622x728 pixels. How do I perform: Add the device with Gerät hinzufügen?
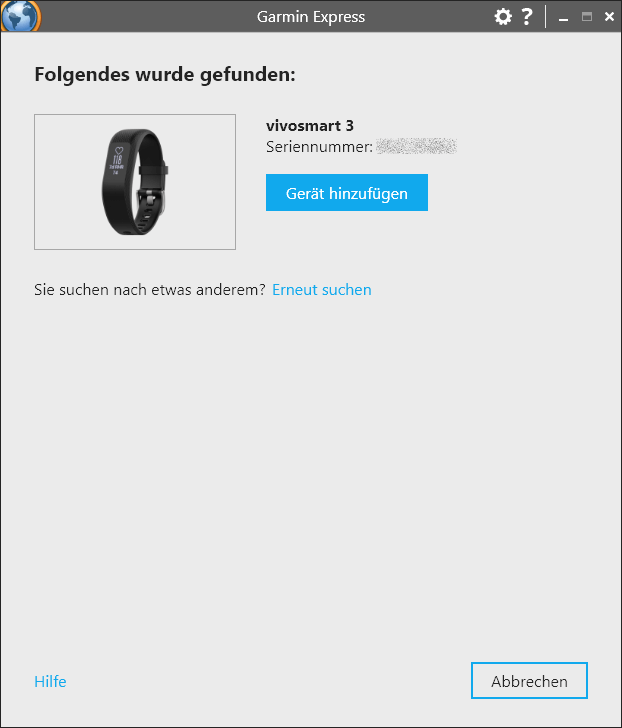[x=347, y=193]
